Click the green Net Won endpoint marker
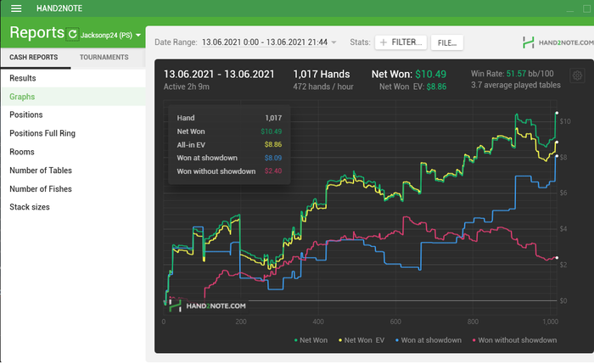The image size is (594, 364). click(557, 113)
